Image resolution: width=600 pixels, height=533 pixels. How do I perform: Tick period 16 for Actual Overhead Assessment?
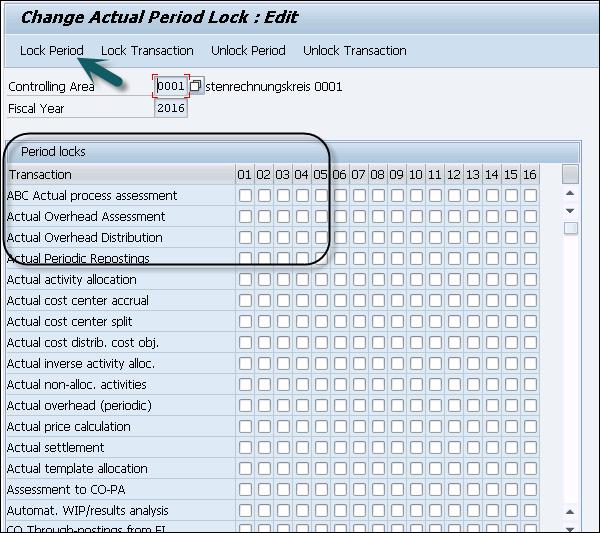530,217
